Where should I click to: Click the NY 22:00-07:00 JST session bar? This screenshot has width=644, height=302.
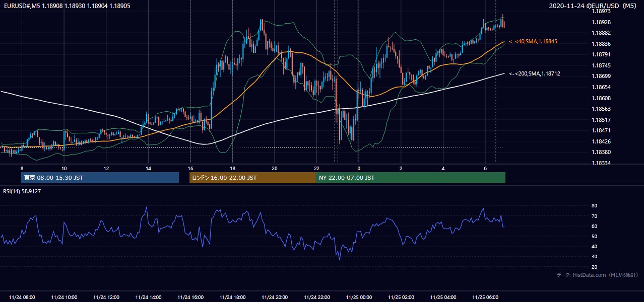[x=411, y=178]
